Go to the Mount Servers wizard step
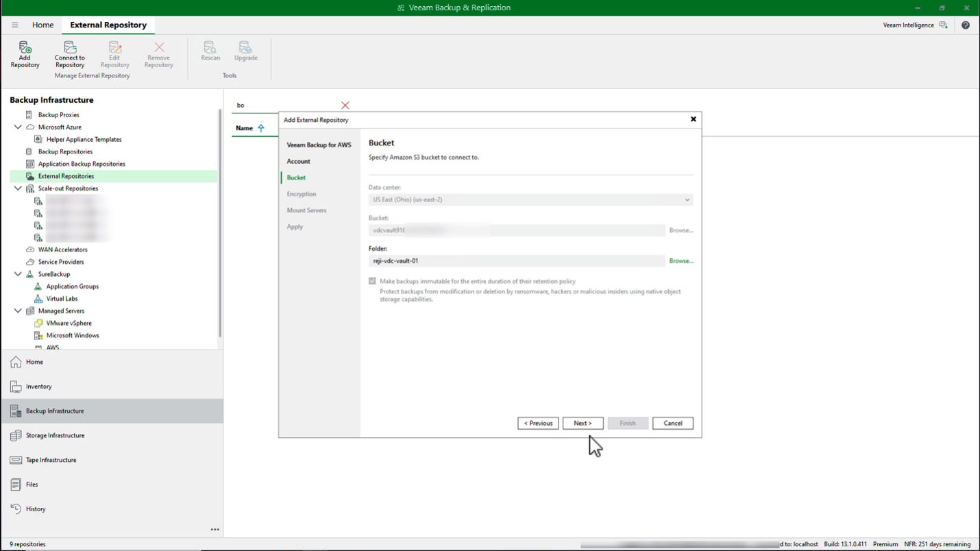Viewport: 980px width, 551px height. [x=306, y=210]
